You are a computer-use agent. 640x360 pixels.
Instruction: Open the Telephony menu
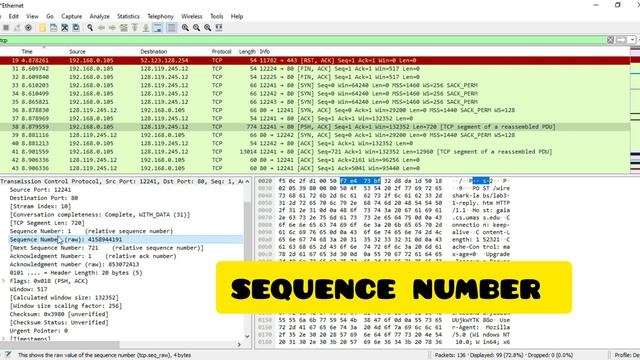click(160, 16)
